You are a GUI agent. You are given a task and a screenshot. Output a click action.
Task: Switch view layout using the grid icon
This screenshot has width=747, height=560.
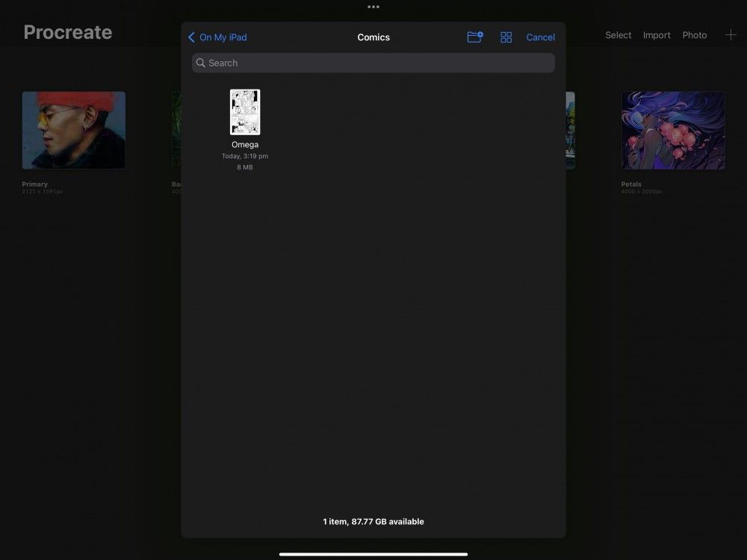pos(506,37)
